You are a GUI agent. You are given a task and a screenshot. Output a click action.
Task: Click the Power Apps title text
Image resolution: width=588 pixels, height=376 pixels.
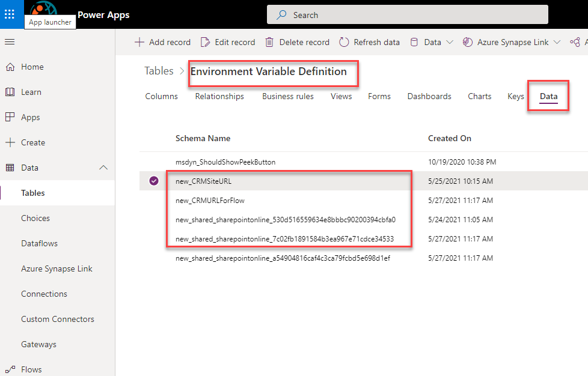click(x=103, y=15)
